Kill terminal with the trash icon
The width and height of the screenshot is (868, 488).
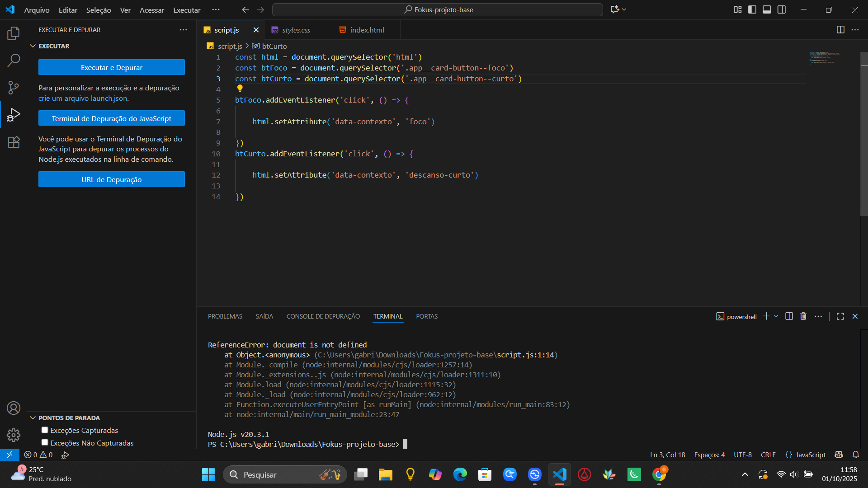click(x=803, y=316)
